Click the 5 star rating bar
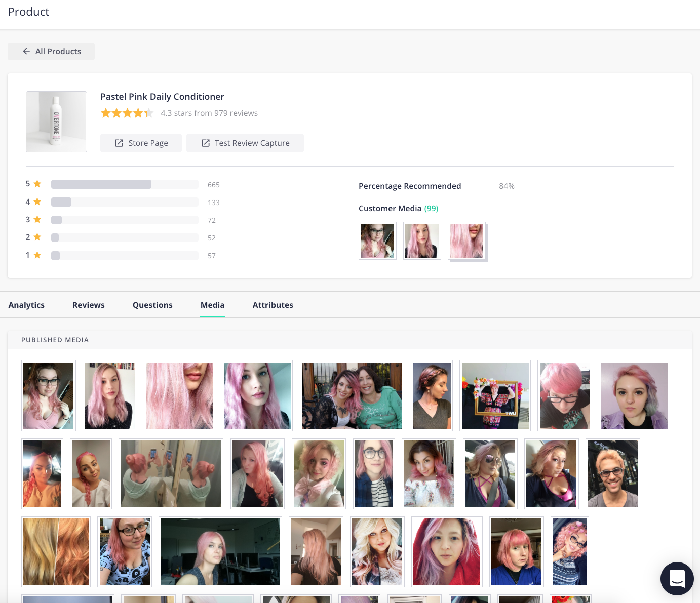This screenshot has height=603, width=700. coord(125,184)
